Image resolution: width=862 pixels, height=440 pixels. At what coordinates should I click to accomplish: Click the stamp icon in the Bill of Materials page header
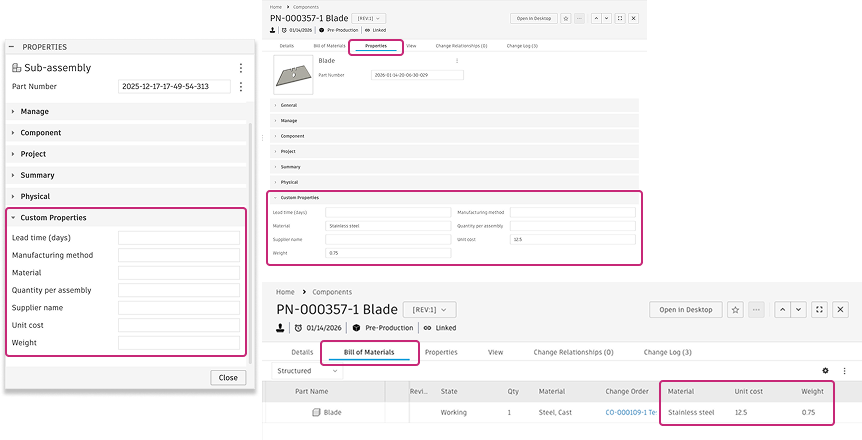tap(280, 328)
